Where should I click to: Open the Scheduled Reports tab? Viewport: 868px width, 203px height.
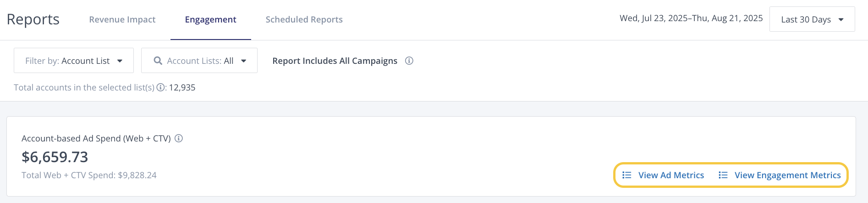[x=304, y=19]
